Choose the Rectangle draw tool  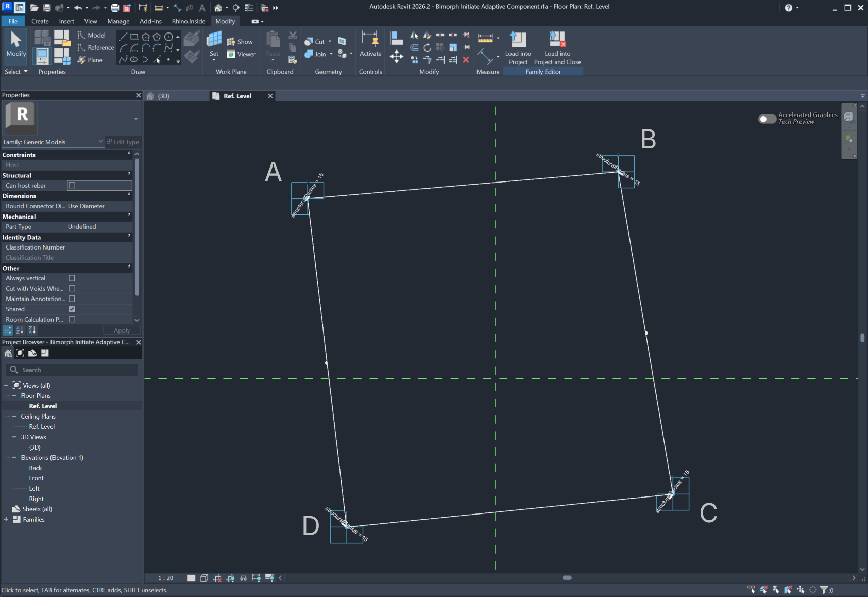pos(134,37)
